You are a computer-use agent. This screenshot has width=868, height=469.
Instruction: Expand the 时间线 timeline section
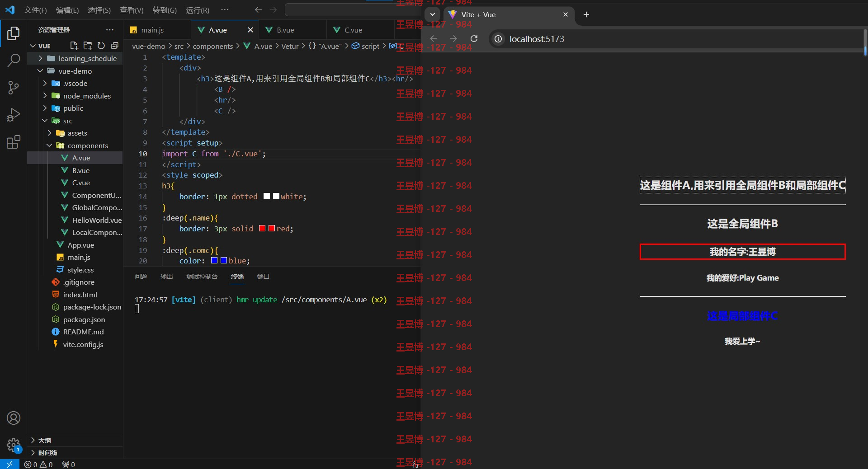click(75, 452)
